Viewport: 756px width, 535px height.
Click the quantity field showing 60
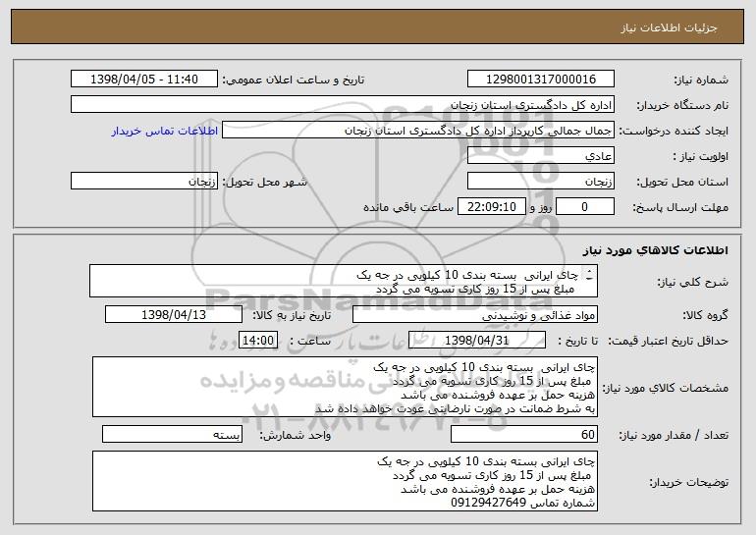click(524, 434)
